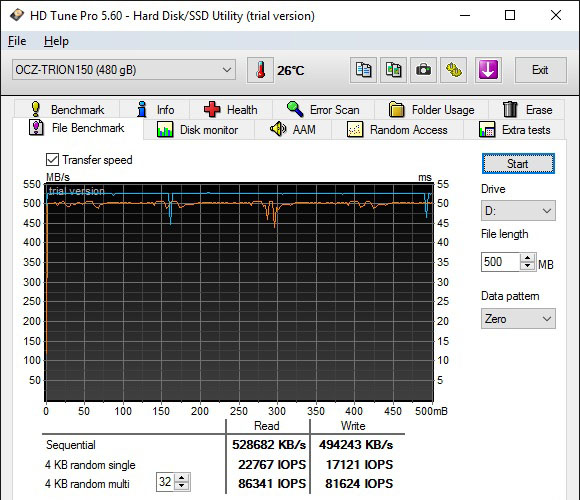This screenshot has width=580, height=500.
Task: Decrease the 4 KB random multi queue depth
Action: coord(182,486)
